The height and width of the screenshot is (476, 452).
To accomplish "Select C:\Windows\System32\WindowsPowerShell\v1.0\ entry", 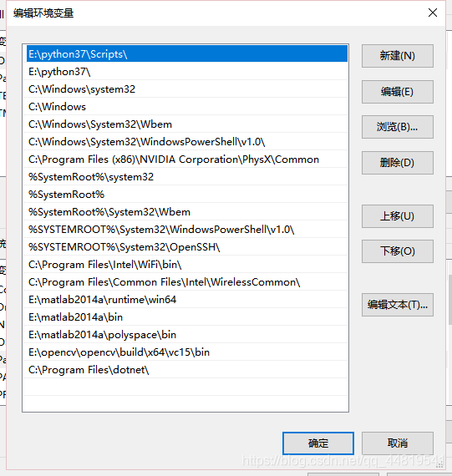I will (185, 142).
